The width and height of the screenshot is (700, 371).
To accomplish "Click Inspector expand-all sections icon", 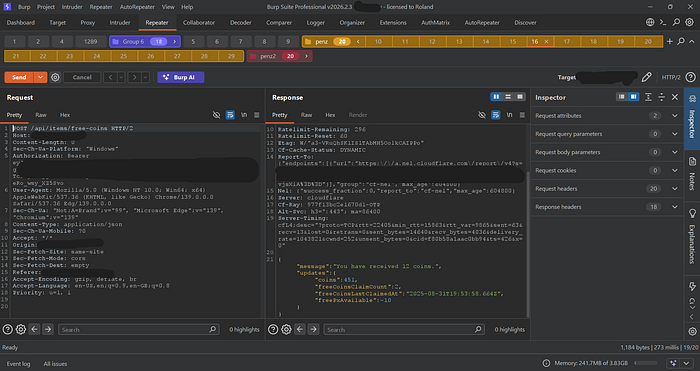I will 648,97.
